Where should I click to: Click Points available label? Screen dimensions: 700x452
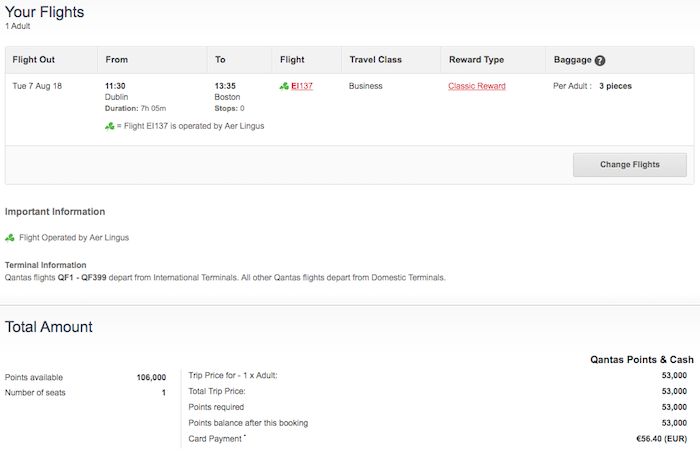(34, 377)
